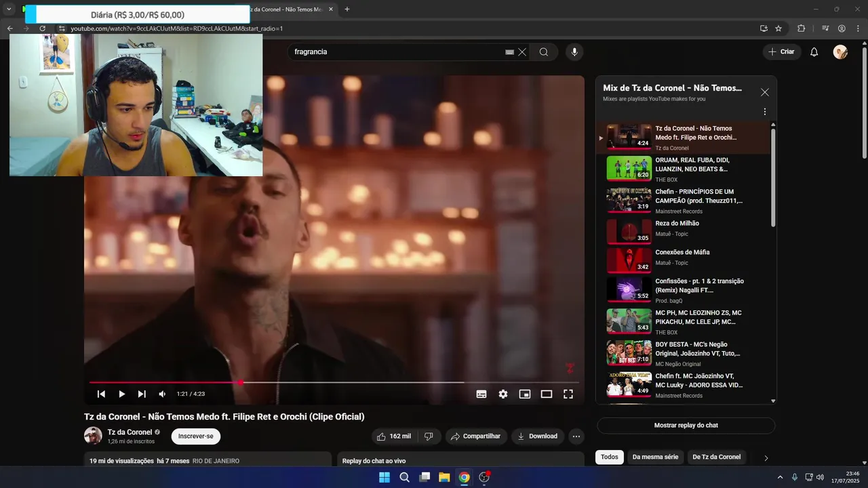
Task: Open the Tz da Coronel channel name link
Action: click(x=130, y=432)
